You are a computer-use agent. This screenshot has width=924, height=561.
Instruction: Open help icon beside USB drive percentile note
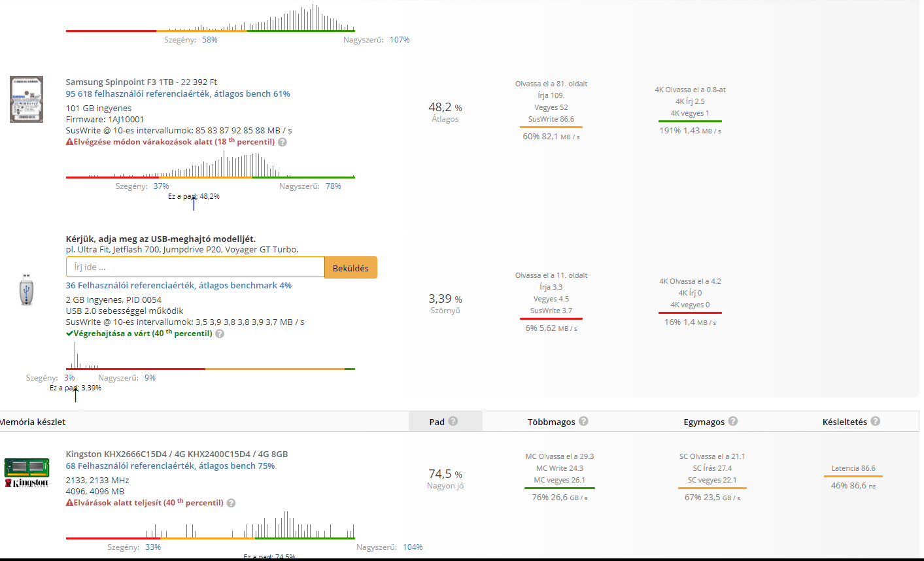tap(220, 333)
